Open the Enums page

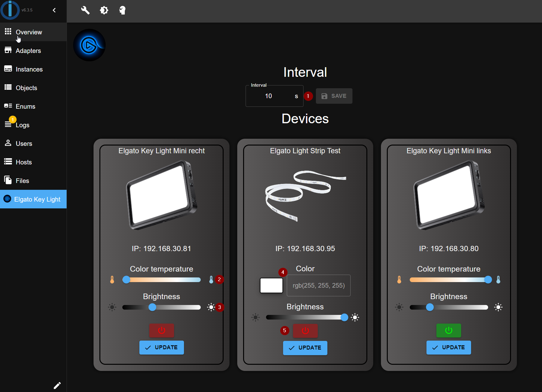click(33, 106)
